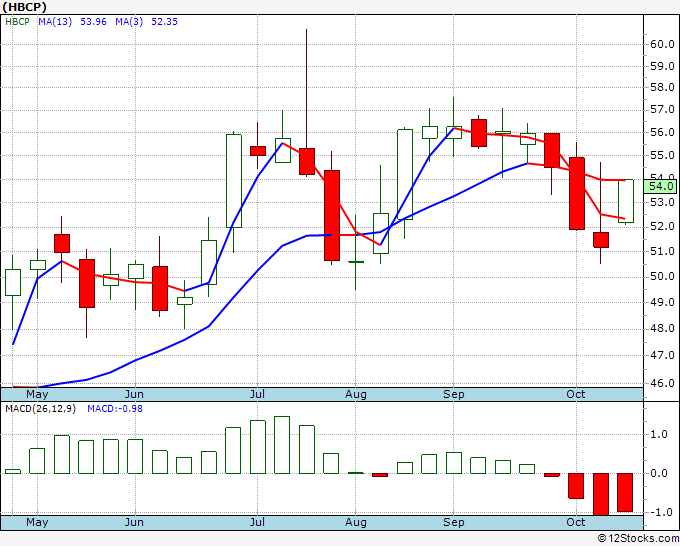Click the 59.0 price axis label
680x546 pixels.
tap(662, 66)
